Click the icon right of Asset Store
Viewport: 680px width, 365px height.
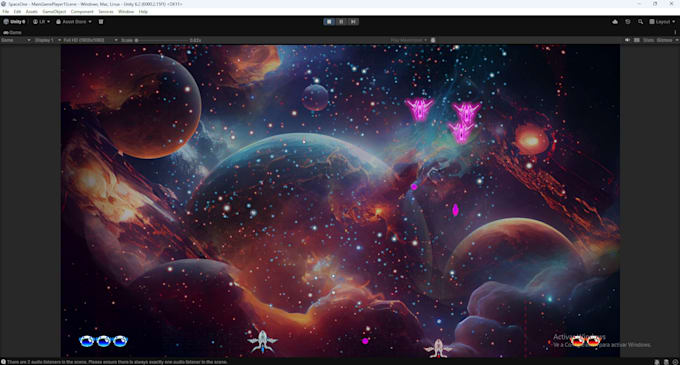pos(101,22)
